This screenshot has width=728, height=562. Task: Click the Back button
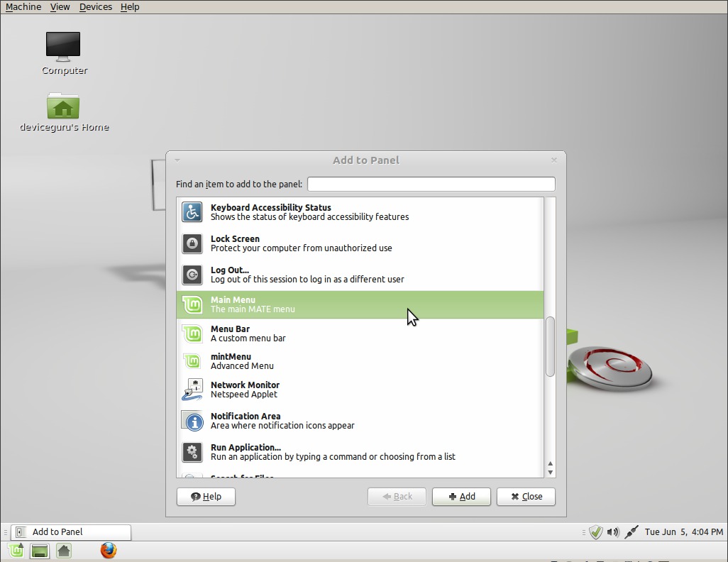(x=397, y=497)
